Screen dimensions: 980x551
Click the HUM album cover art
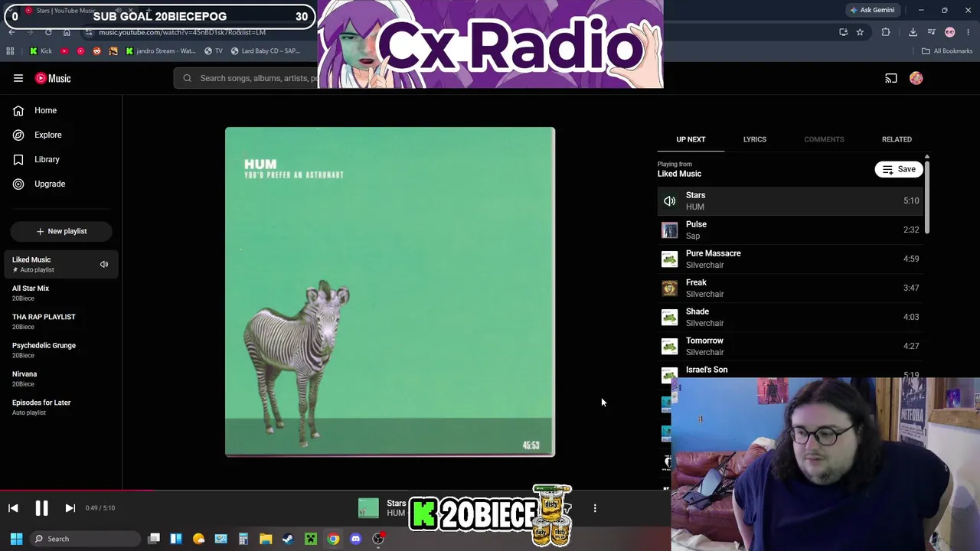tap(390, 292)
